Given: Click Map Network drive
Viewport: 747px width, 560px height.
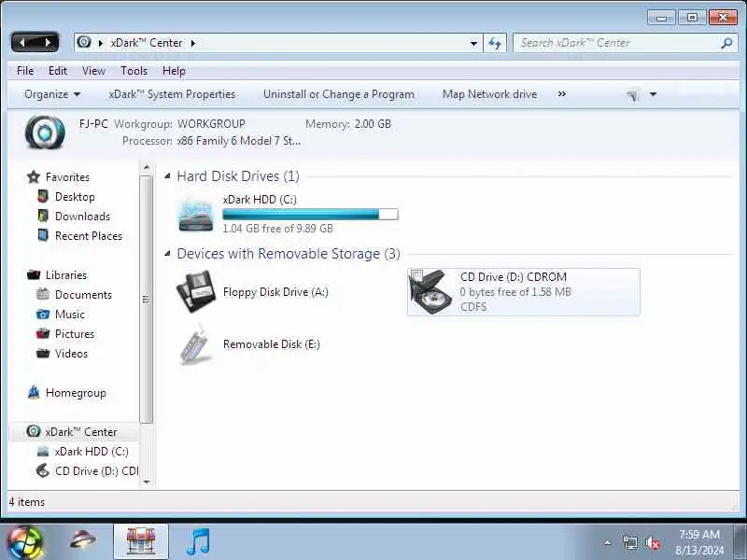Looking at the screenshot, I should pyautogui.click(x=489, y=94).
